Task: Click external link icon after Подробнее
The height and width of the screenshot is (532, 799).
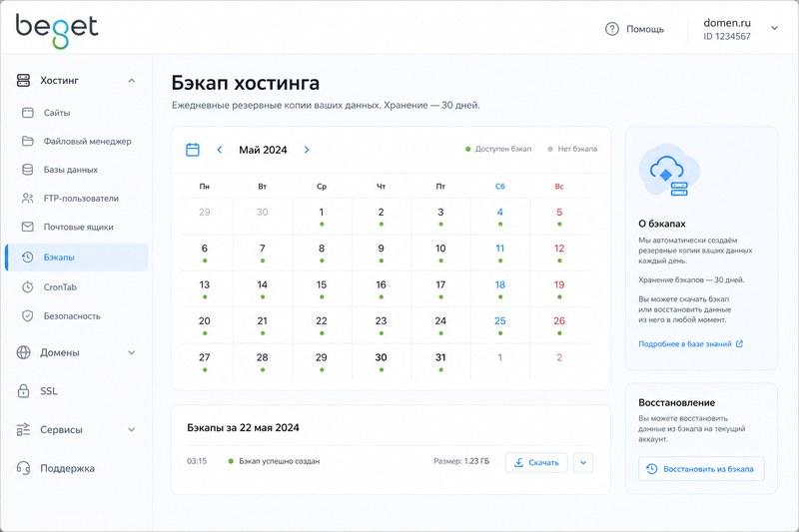Action: coord(739,344)
